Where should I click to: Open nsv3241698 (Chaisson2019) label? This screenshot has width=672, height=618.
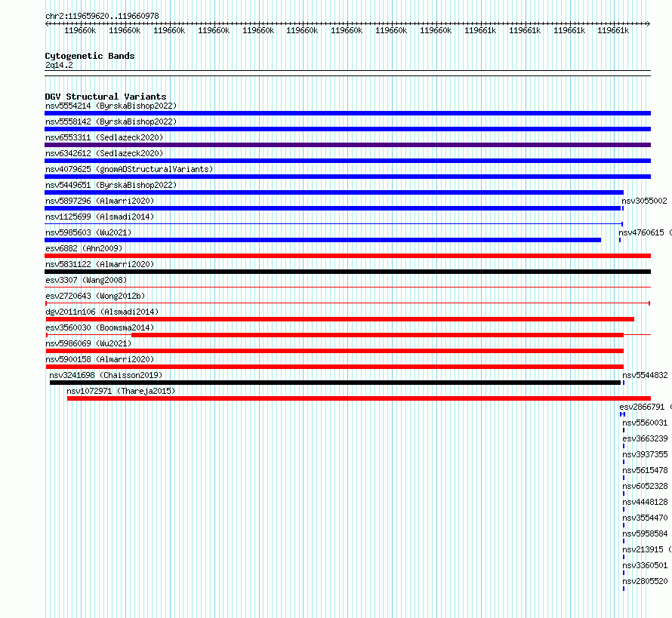(106, 375)
